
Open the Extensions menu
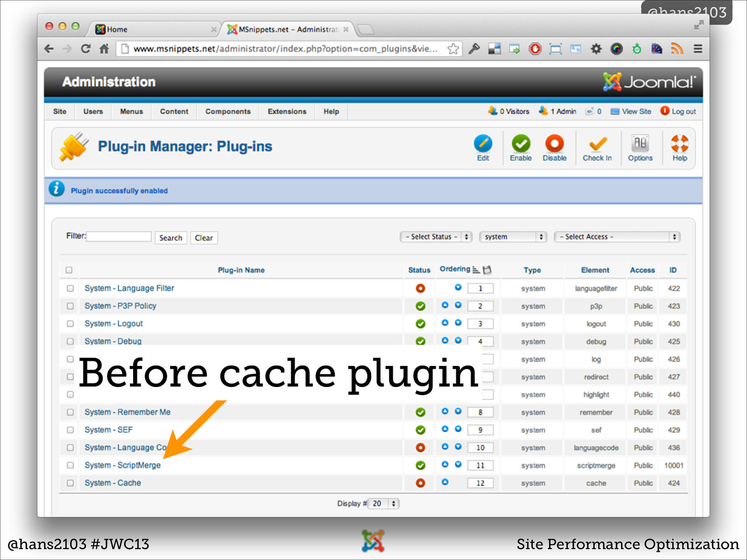click(287, 112)
